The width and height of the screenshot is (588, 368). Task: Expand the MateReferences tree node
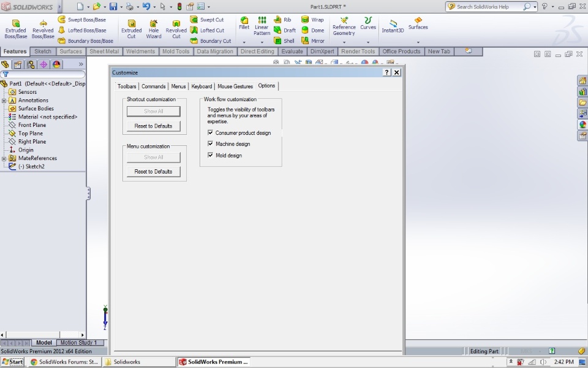point(4,158)
